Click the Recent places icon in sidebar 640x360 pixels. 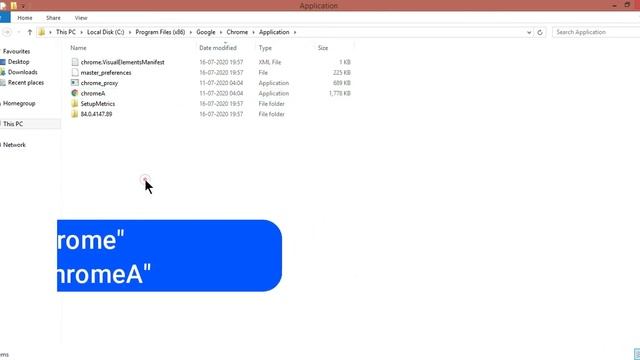(x=3, y=83)
